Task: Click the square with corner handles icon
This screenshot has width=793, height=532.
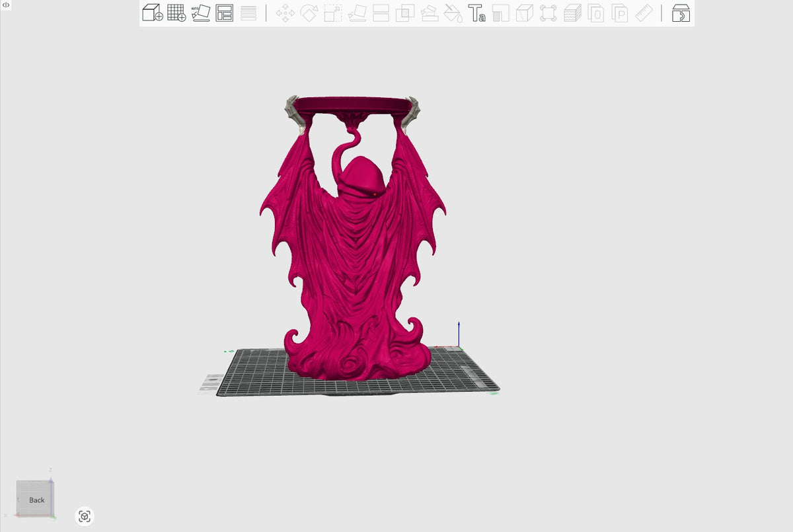Action: [548, 13]
